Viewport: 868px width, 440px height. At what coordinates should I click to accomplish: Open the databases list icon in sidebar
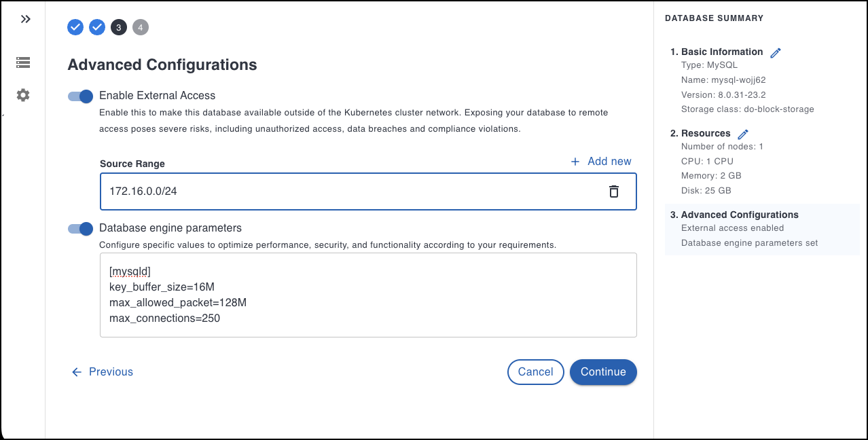tap(23, 62)
